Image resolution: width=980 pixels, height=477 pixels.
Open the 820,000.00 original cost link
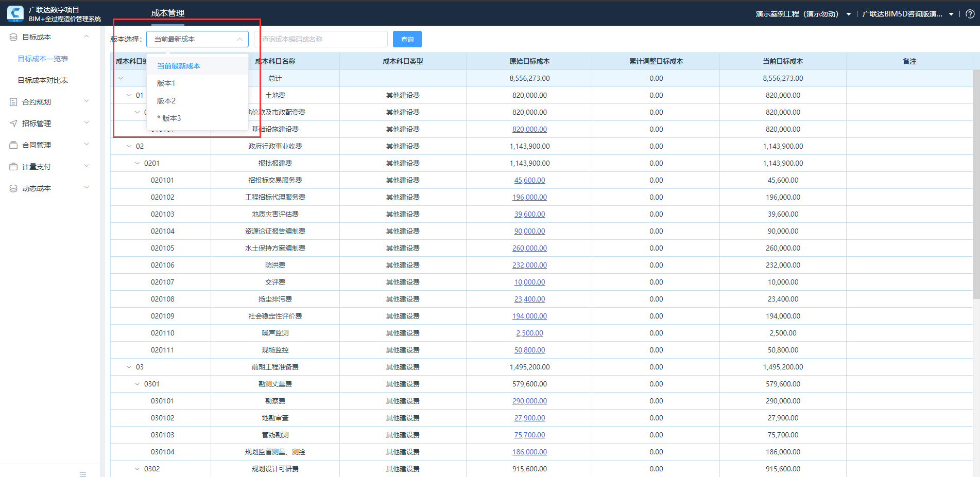[x=529, y=129]
